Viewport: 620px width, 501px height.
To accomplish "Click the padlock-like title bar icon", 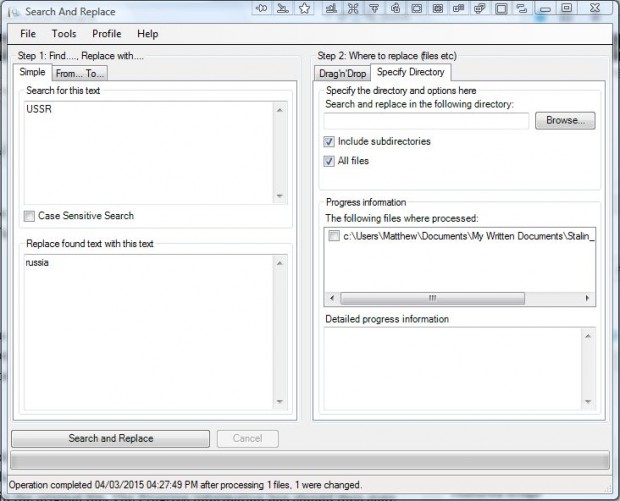I will point(395,8).
